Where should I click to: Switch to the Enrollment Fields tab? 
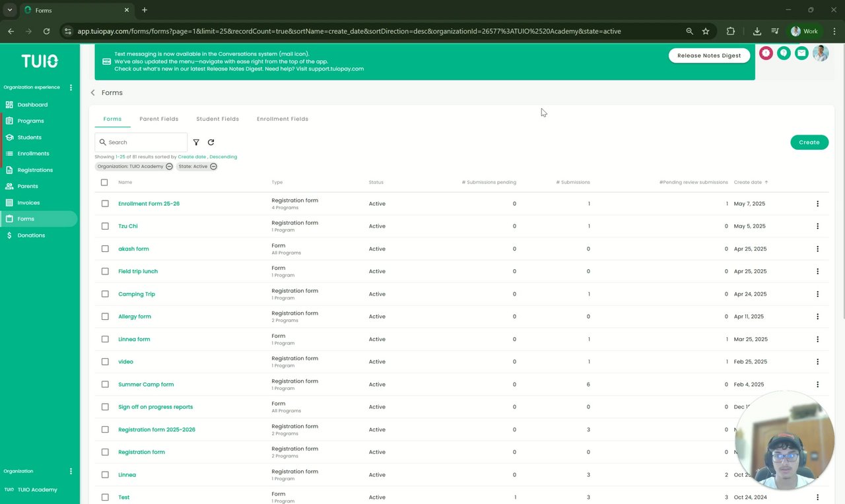pyautogui.click(x=283, y=119)
